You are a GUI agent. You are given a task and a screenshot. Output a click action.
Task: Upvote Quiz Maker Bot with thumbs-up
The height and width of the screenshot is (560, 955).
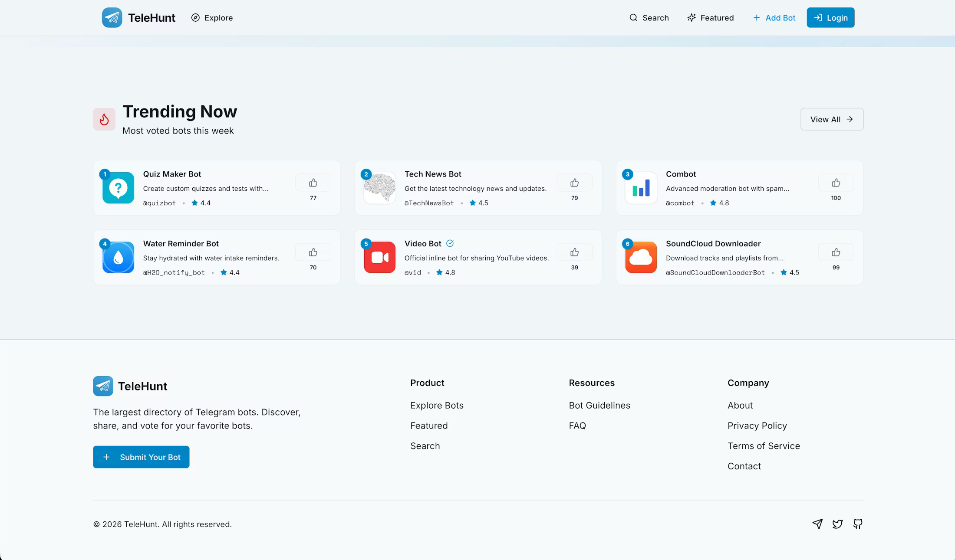tap(313, 183)
